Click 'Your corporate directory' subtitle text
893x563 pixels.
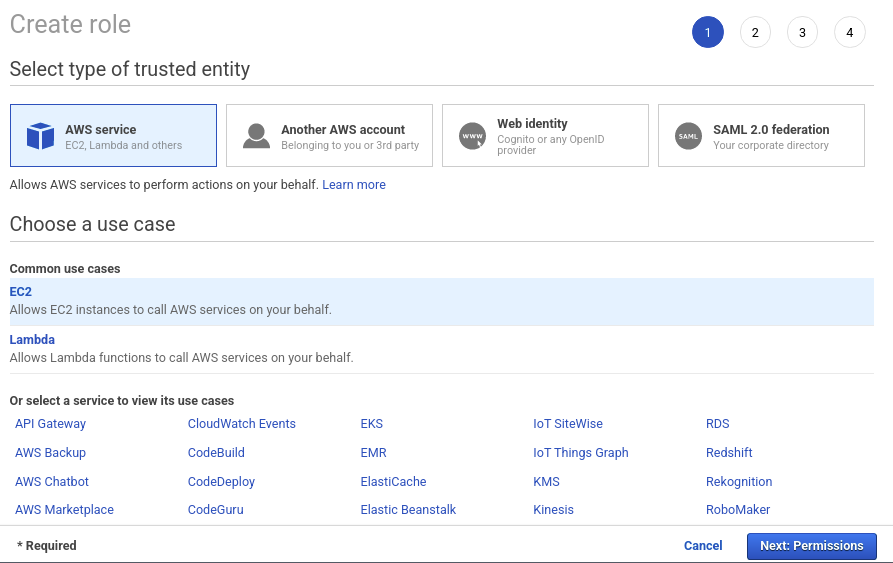tap(771, 145)
